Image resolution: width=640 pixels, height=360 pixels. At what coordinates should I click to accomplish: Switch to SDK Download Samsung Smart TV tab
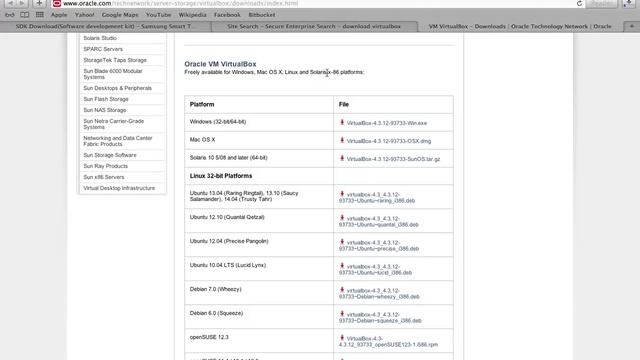tap(106, 26)
